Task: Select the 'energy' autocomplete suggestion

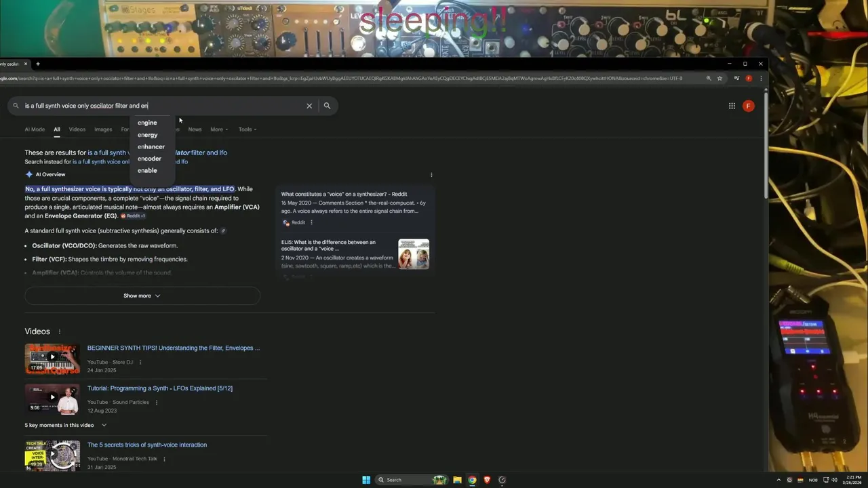Action: [147, 135]
